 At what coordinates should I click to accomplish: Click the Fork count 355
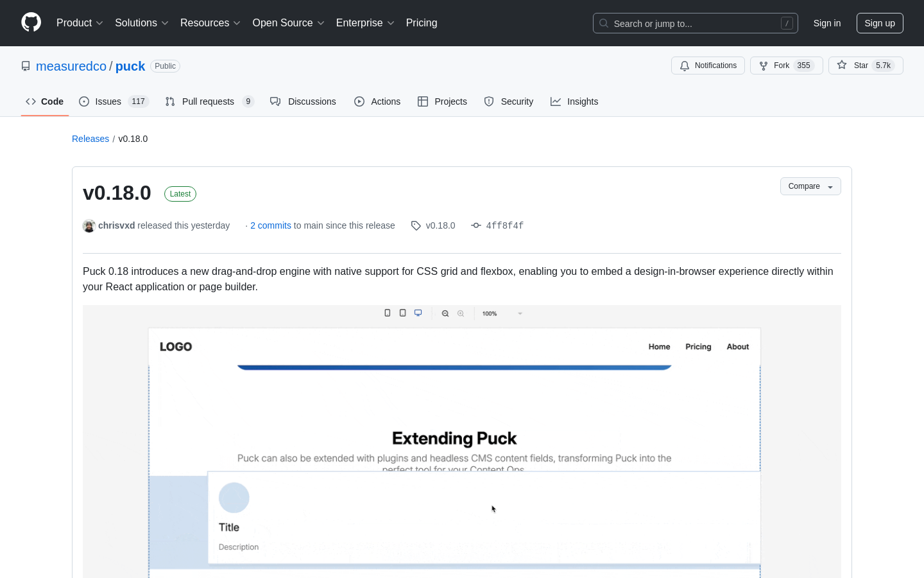click(804, 66)
